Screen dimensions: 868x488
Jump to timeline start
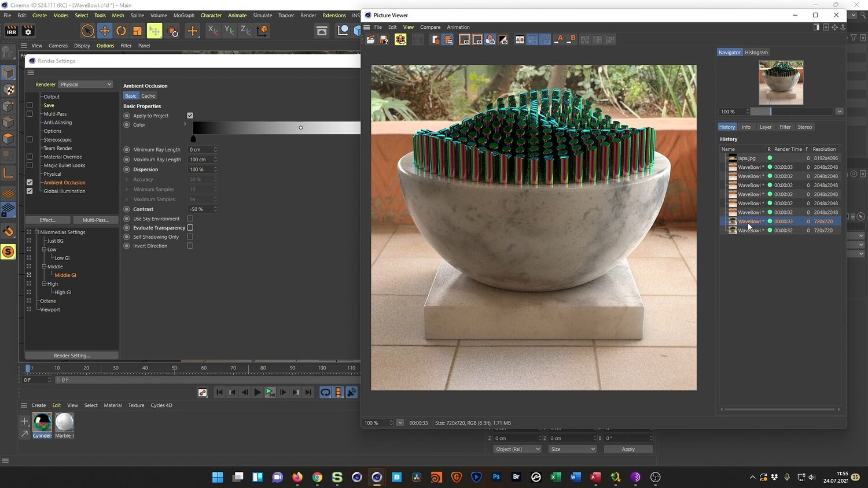219,393
